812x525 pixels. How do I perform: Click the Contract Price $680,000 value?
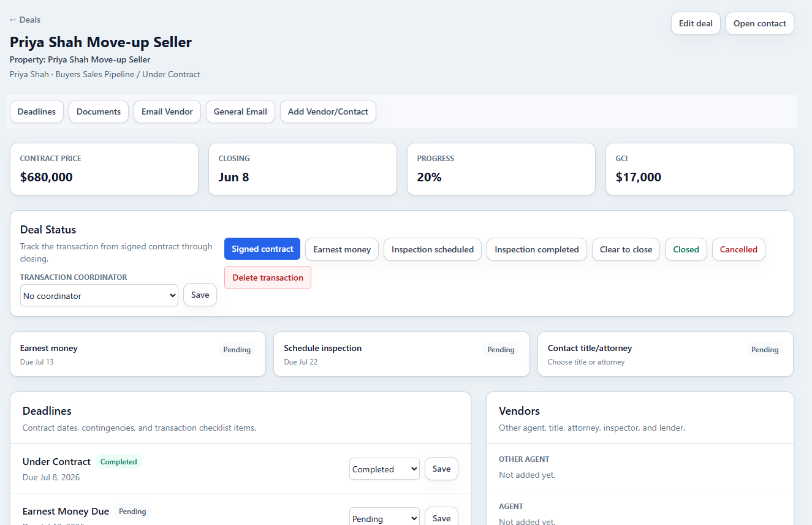(x=47, y=177)
